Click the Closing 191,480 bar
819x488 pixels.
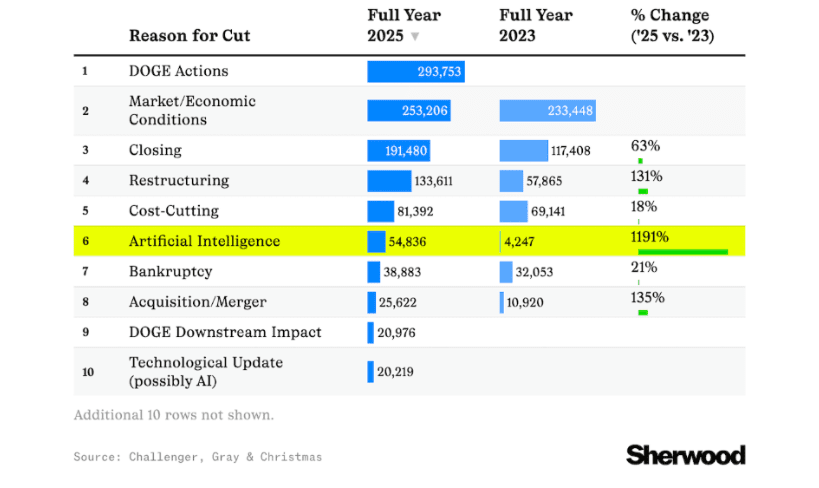[x=402, y=150]
